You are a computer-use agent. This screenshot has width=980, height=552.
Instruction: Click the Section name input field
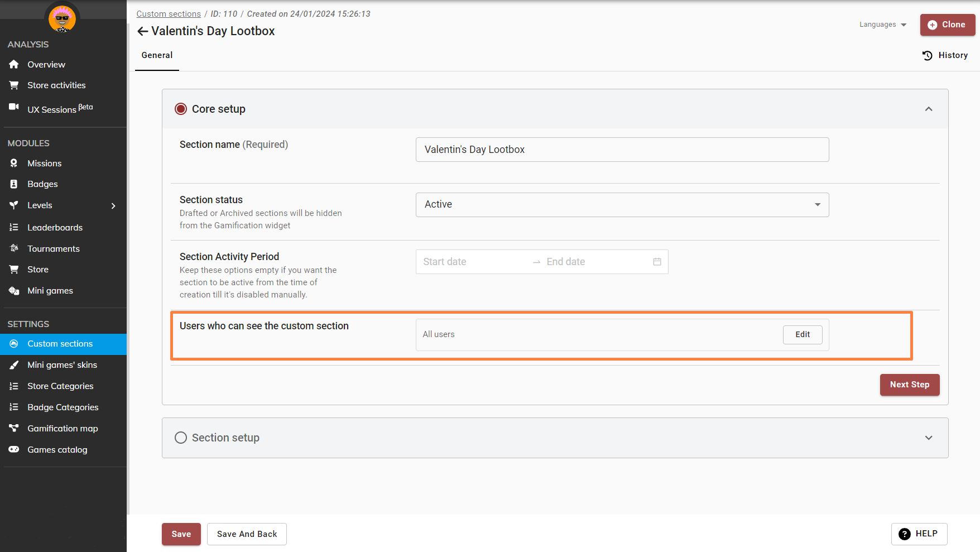(x=622, y=150)
